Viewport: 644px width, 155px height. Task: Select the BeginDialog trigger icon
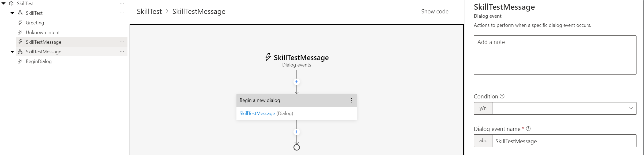[20, 61]
